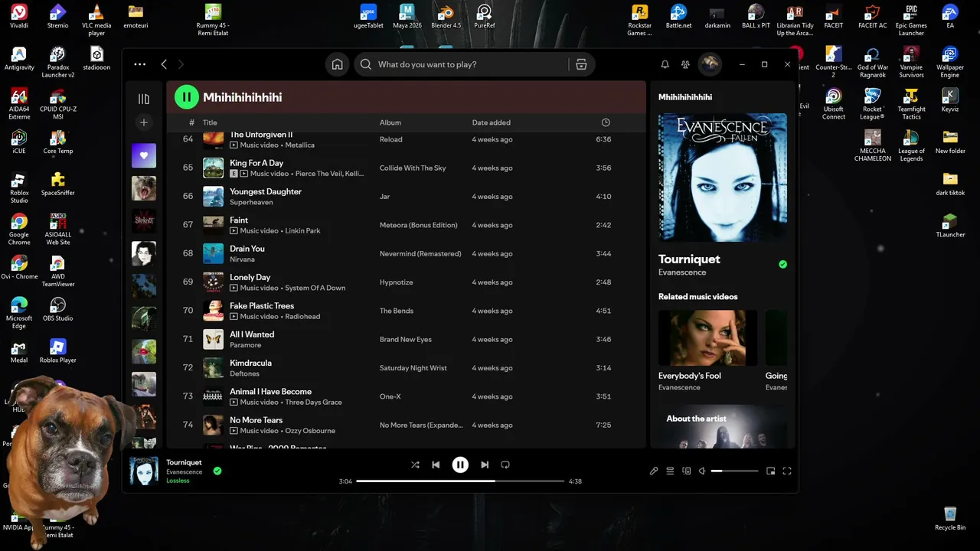
Task: Toggle shuffle in the player bar
Action: click(x=415, y=465)
